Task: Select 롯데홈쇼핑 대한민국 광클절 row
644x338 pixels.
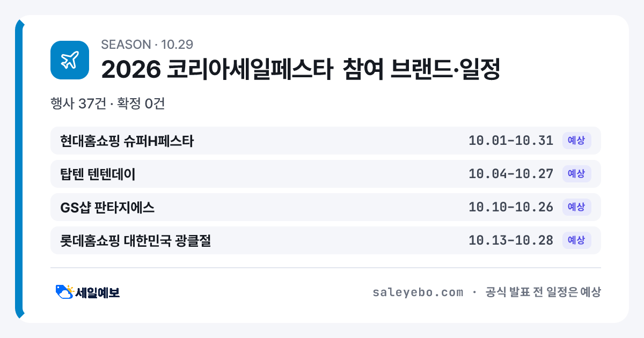Action: (326, 240)
